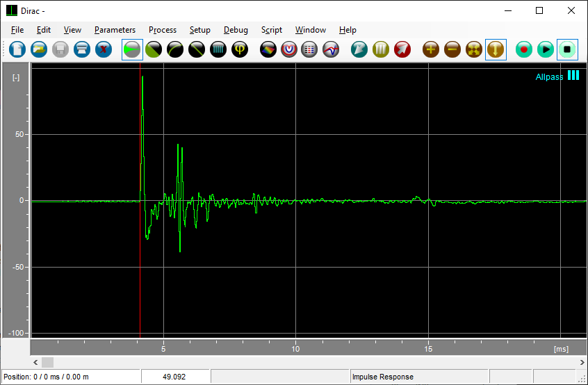Click the horizontal scrollbar thumb
Screen dimensions: 588x385
[x=48, y=362]
